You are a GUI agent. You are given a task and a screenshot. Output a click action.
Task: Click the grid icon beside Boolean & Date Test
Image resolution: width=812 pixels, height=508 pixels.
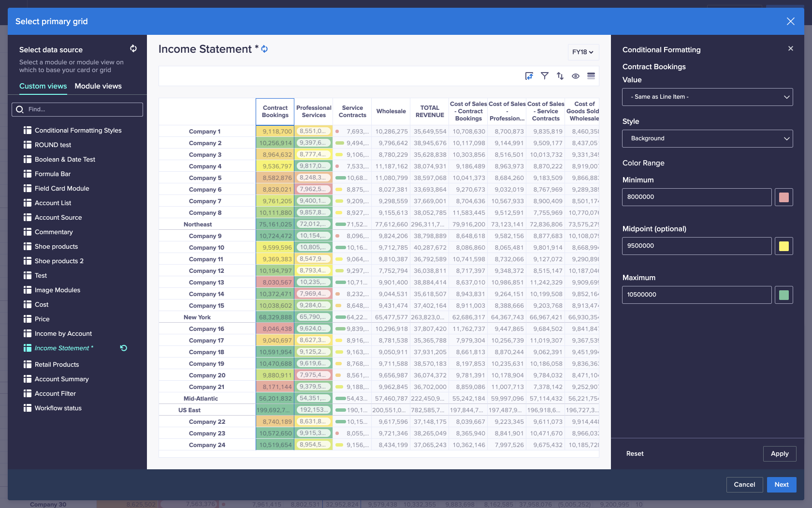(x=28, y=159)
